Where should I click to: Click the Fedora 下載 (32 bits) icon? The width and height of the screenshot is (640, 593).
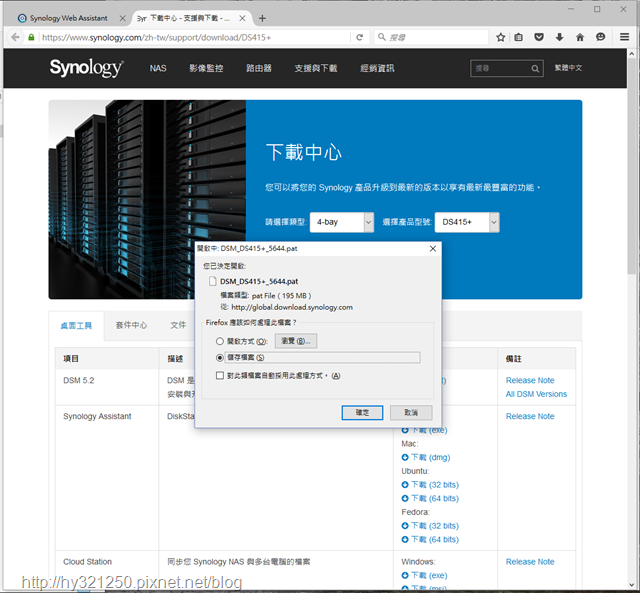[405, 526]
